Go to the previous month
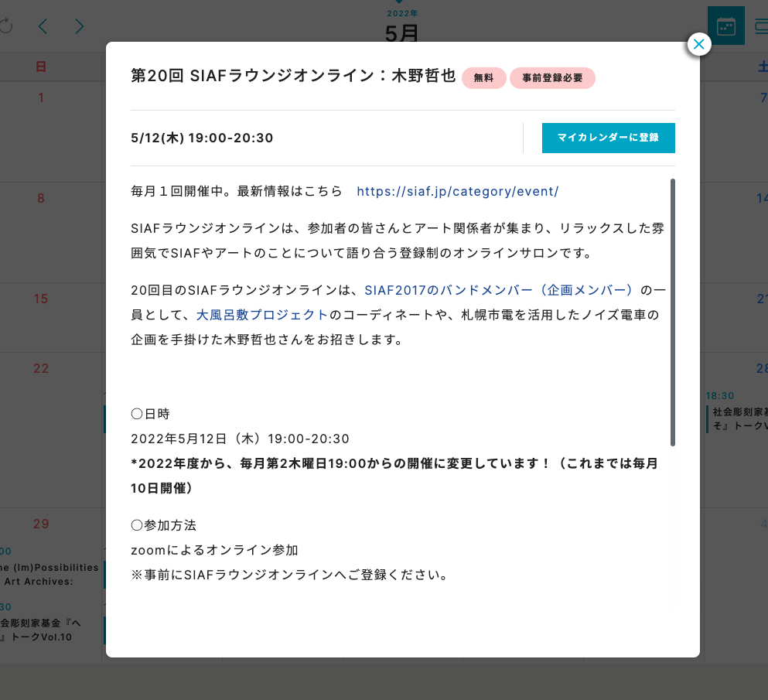This screenshot has height=700, width=768. click(x=43, y=26)
